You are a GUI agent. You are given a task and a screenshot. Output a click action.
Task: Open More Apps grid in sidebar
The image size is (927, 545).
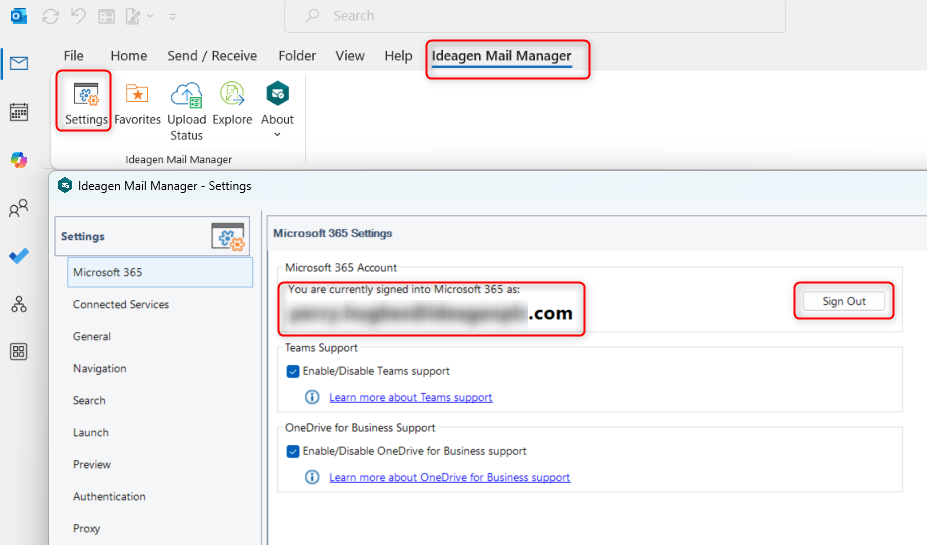click(x=19, y=352)
